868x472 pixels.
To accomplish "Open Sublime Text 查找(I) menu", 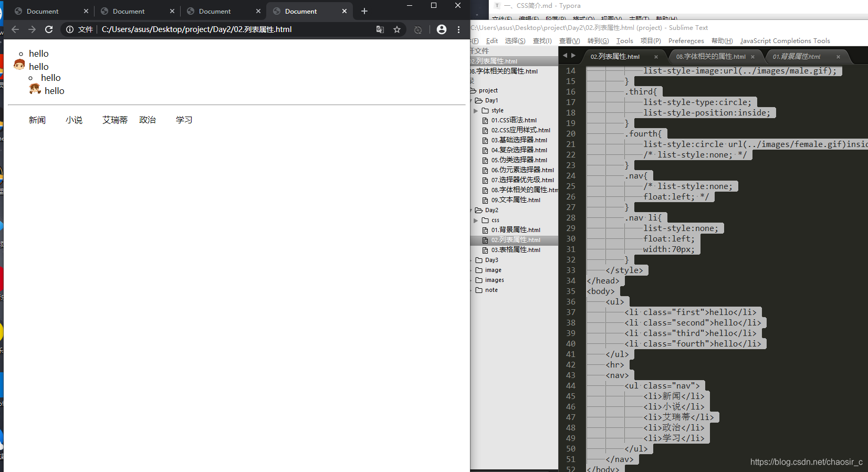I will click(542, 41).
